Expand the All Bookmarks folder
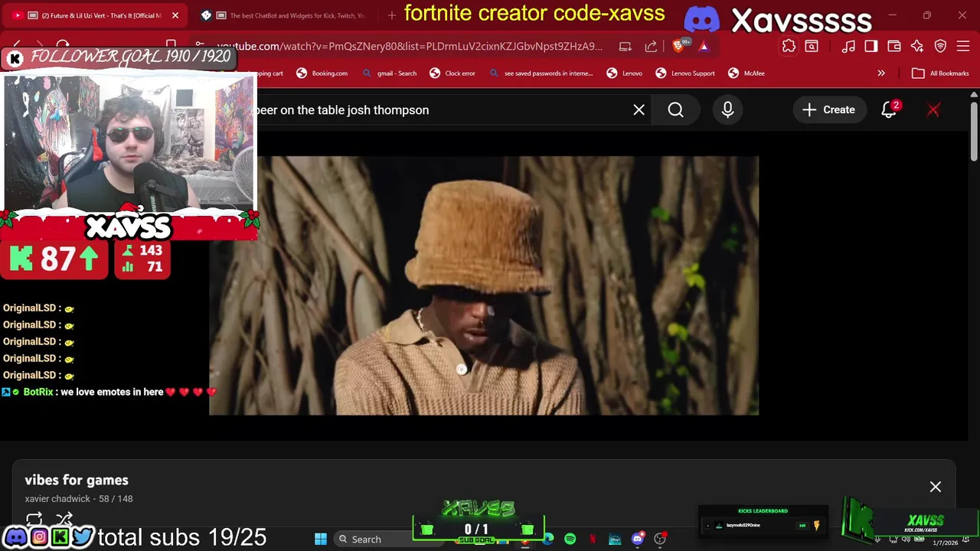 pos(940,73)
